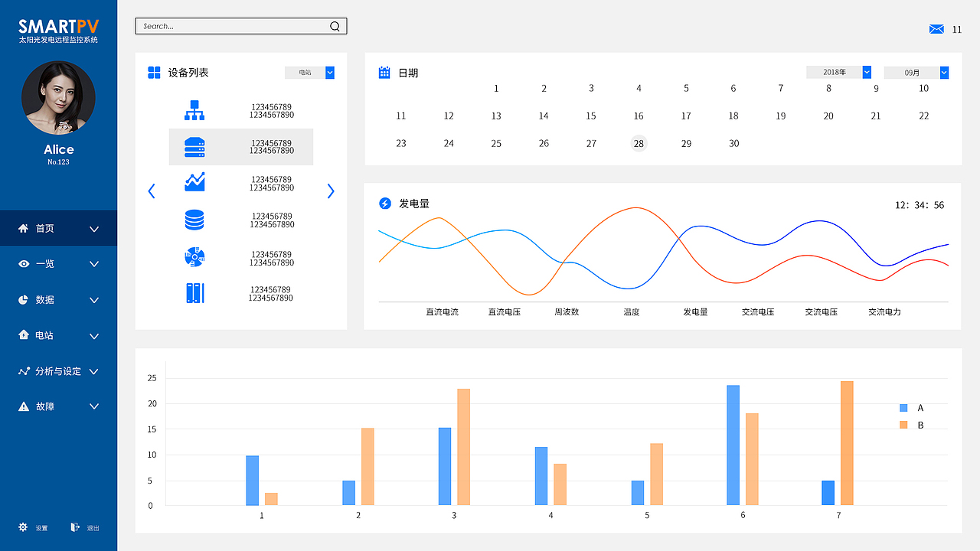Click the 设备列表 grid icon
Image resolution: width=980 pixels, height=551 pixels.
pos(154,73)
